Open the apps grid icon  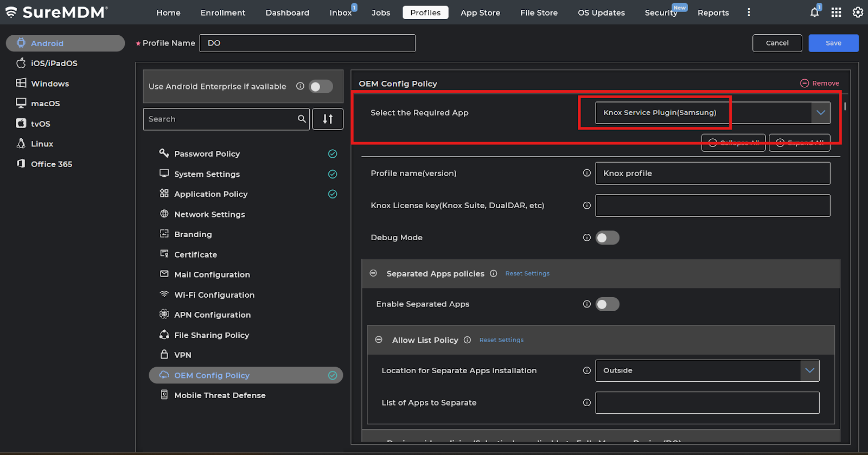point(836,12)
